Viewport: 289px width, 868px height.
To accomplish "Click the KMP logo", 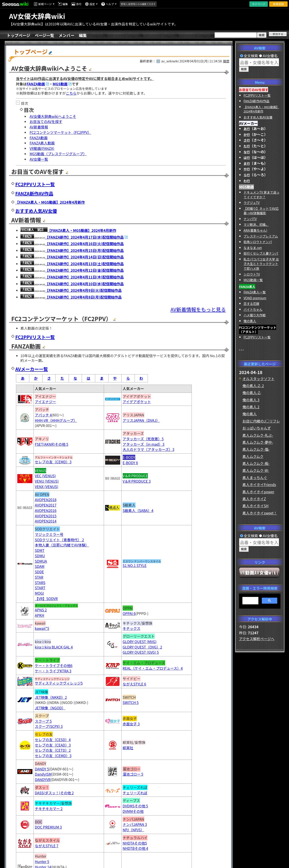I will point(112,665).
